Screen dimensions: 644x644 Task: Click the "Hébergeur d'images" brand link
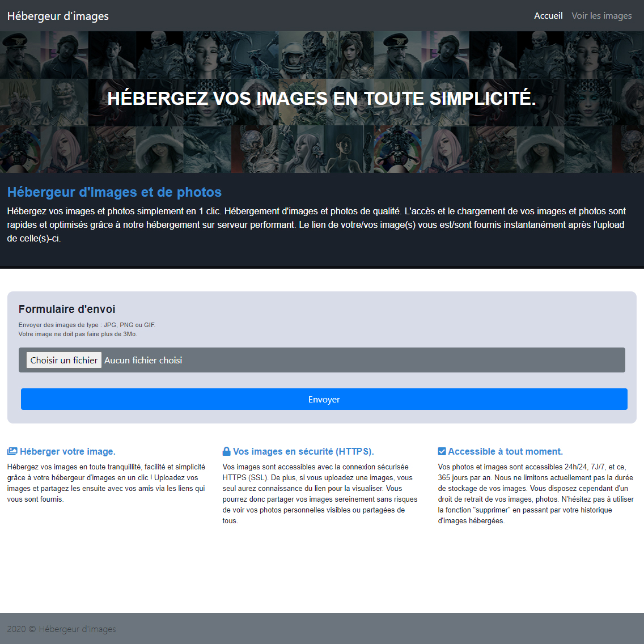tap(57, 16)
